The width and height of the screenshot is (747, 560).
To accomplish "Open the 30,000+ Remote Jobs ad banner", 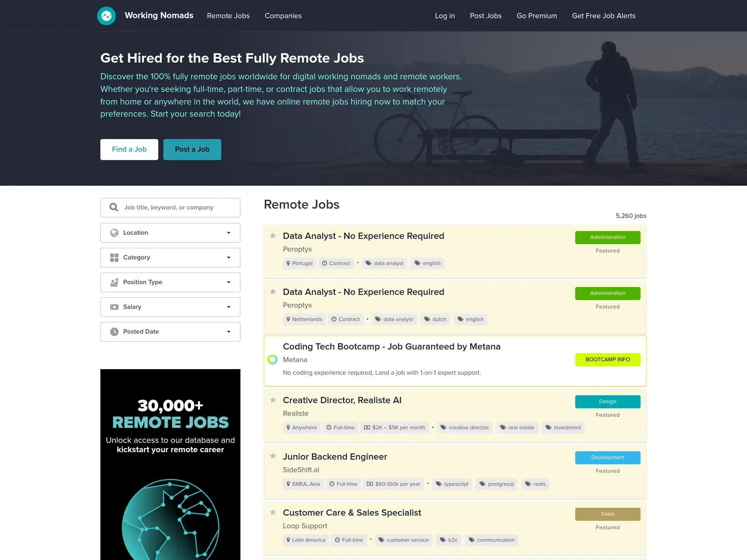I will coord(170,464).
